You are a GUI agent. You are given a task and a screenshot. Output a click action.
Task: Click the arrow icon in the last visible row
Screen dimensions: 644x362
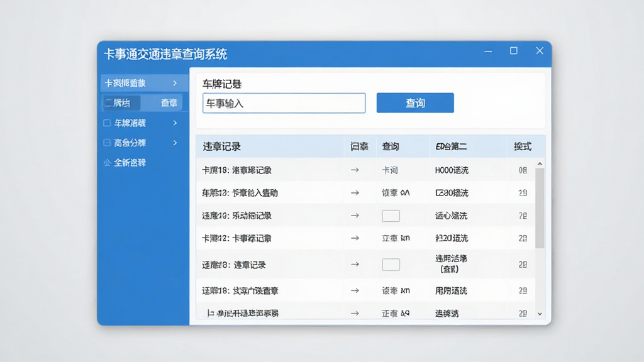[355, 313]
